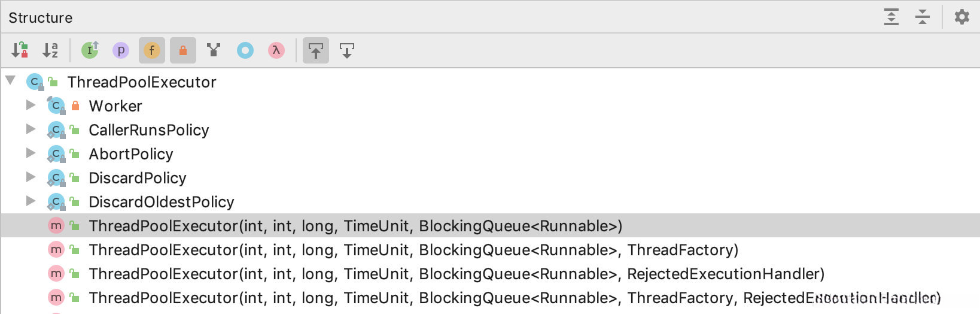Select constructor ending with ThreadFactory parameter
The height and width of the screenshot is (314, 980).
[x=413, y=250]
